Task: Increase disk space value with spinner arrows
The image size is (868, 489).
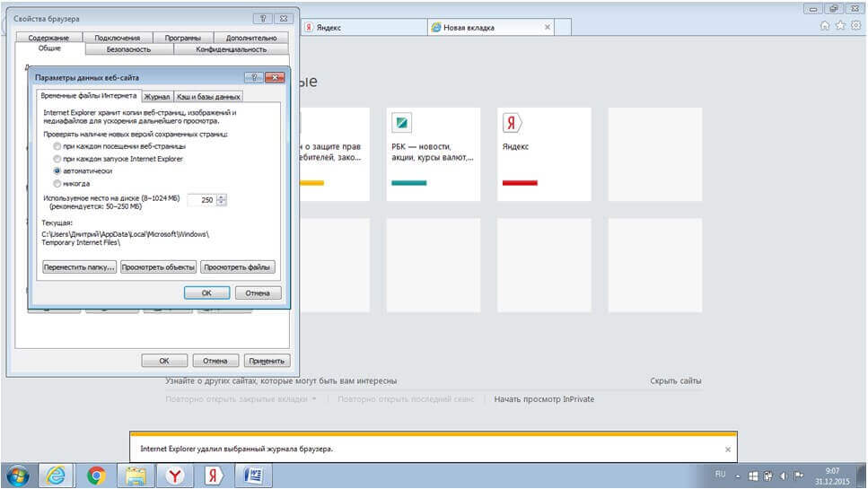Action: [223, 196]
